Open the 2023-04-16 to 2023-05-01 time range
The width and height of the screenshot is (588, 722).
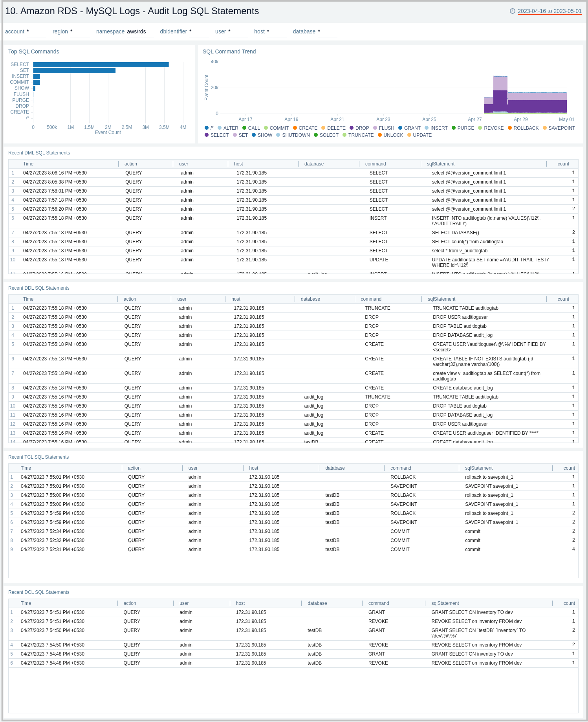[549, 11]
